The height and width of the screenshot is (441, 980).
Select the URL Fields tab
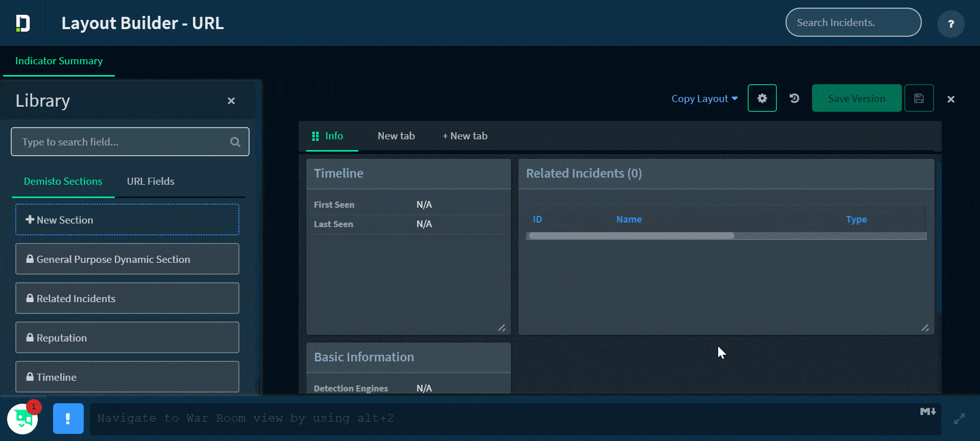click(151, 181)
